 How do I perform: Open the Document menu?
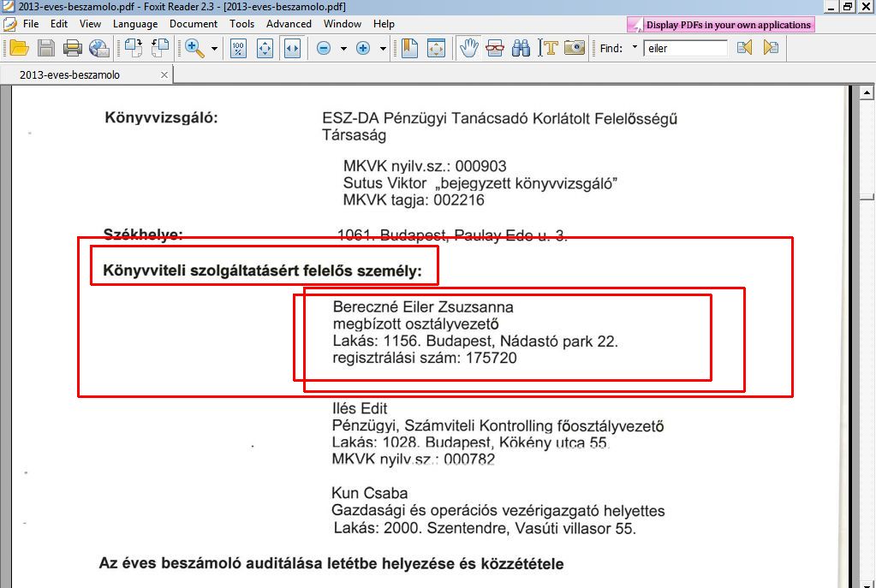(x=194, y=24)
